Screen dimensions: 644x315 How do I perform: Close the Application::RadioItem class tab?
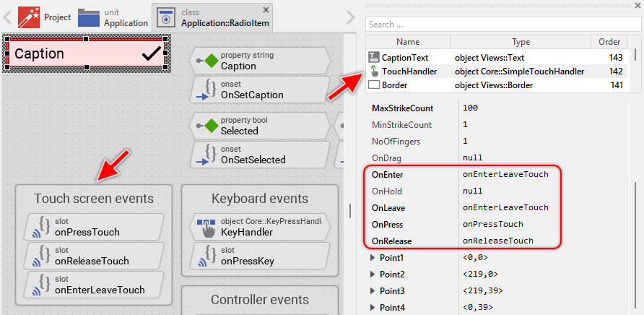(x=266, y=9)
